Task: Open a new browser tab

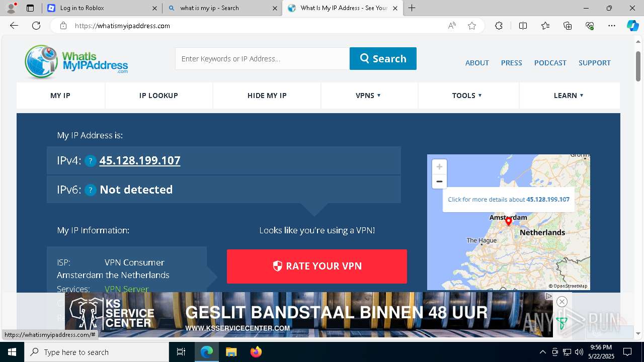Action: tap(412, 8)
